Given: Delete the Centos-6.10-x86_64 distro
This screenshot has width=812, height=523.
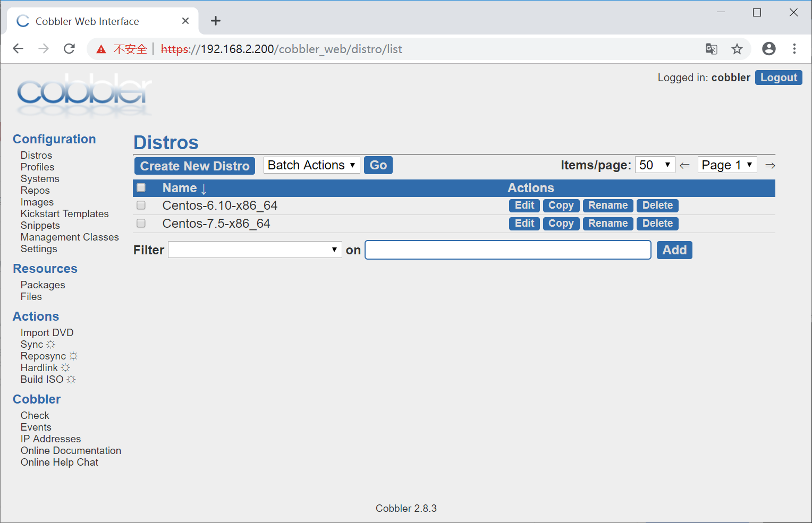Looking at the screenshot, I should (x=657, y=205).
